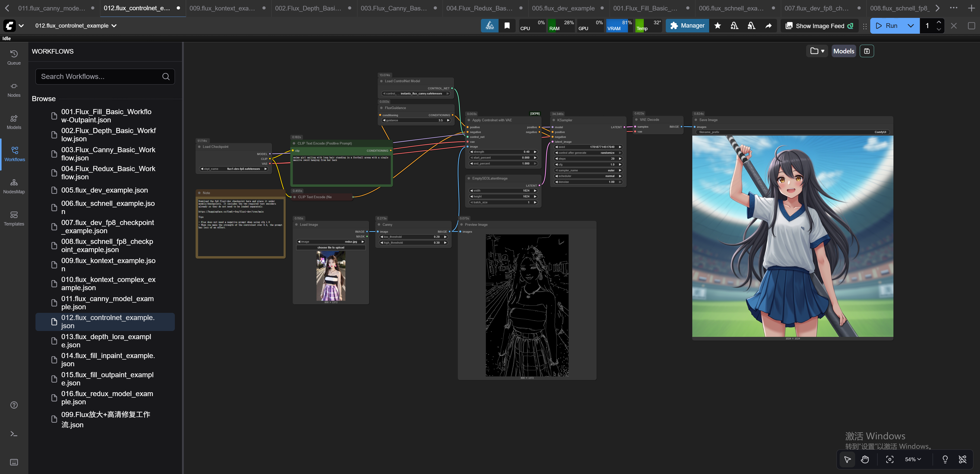
Task: Open the Templates panel in the sidebar
Action: pyautogui.click(x=14, y=218)
